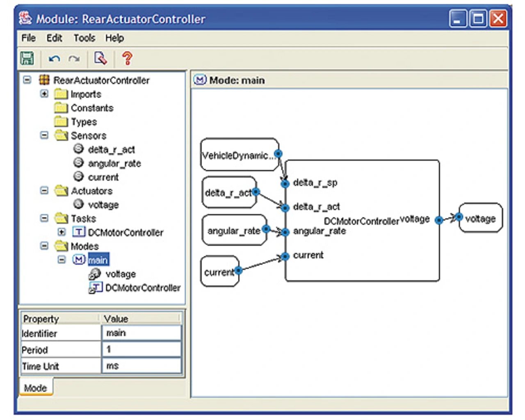
Task: Click the red question mark Help icon
Action: 127,58
